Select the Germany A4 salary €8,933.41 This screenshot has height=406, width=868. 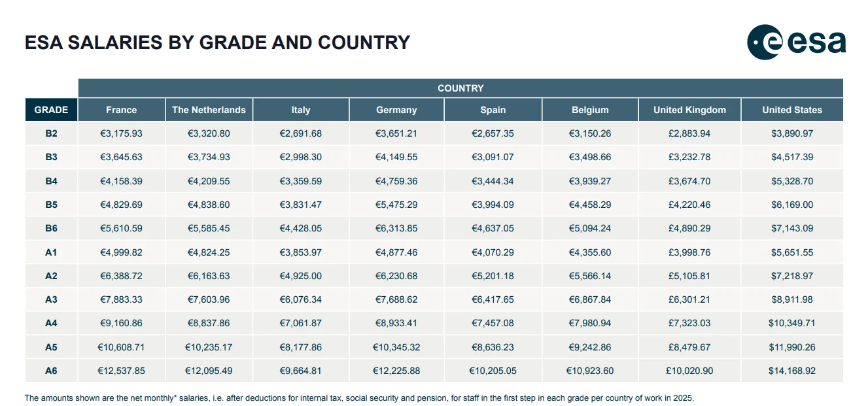[x=396, y=323]
